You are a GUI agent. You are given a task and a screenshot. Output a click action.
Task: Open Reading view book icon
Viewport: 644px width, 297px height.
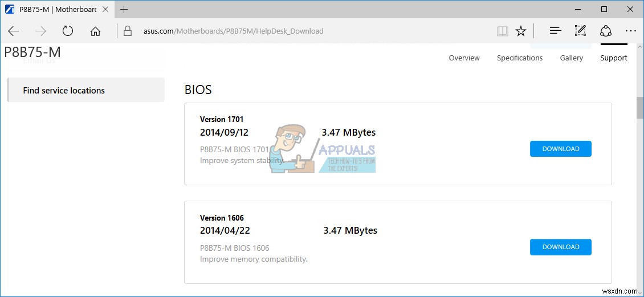(502, 31)
